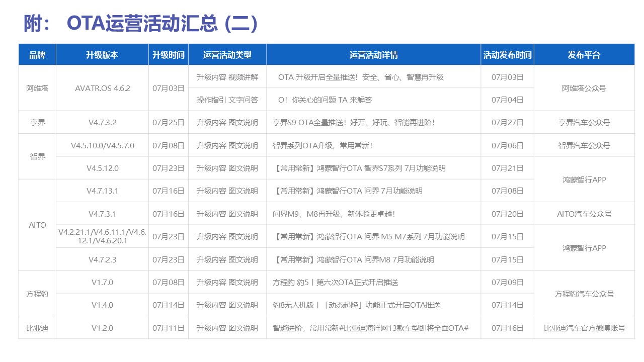Click the V1.7.0 version cell
The image size is (644, 362).
102,282
